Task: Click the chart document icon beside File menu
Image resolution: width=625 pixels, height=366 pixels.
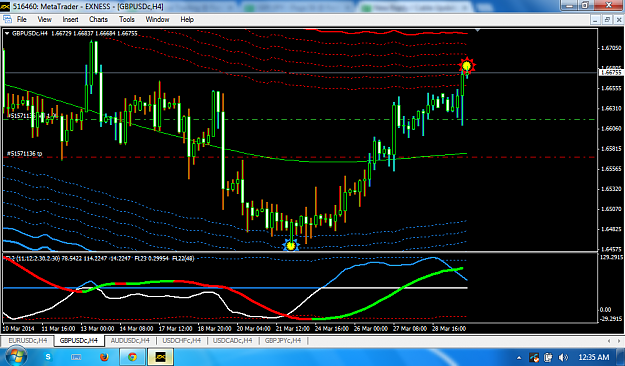Action: click(x=7, y=19)
